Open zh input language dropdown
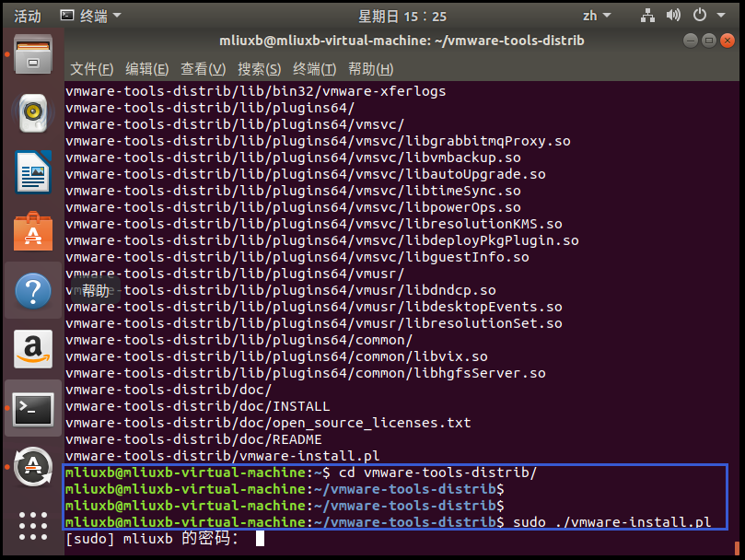745x560 pixels. click(x=597, y=16)
